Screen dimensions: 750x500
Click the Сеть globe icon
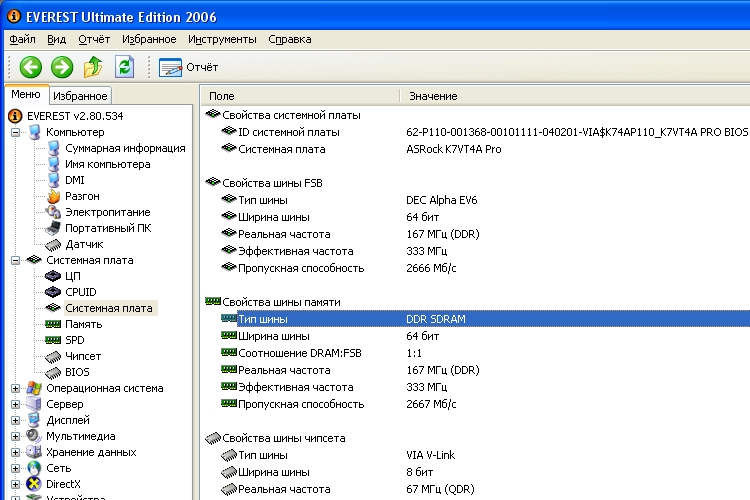34,468
